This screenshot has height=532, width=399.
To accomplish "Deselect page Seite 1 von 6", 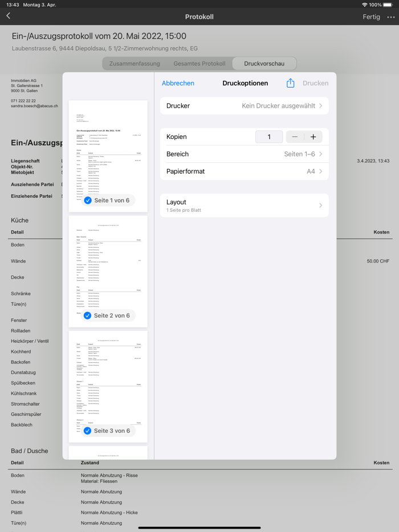I will click(x=88, y=200).
